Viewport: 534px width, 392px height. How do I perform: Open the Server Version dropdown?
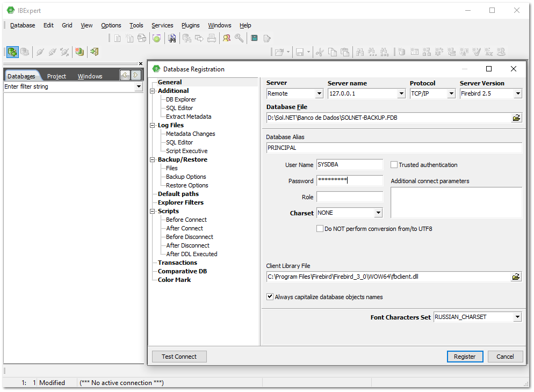tap(518, 94)
